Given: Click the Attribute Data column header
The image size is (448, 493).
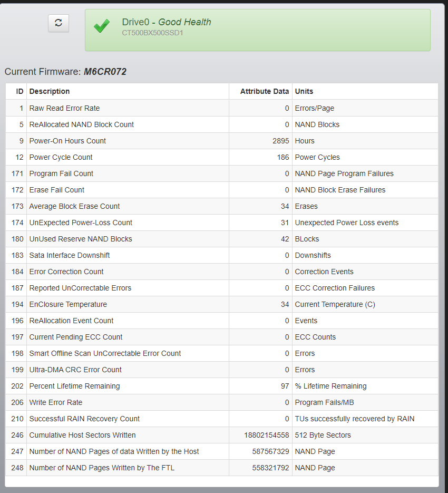Looking at the screenshot, I should point(265,92).
